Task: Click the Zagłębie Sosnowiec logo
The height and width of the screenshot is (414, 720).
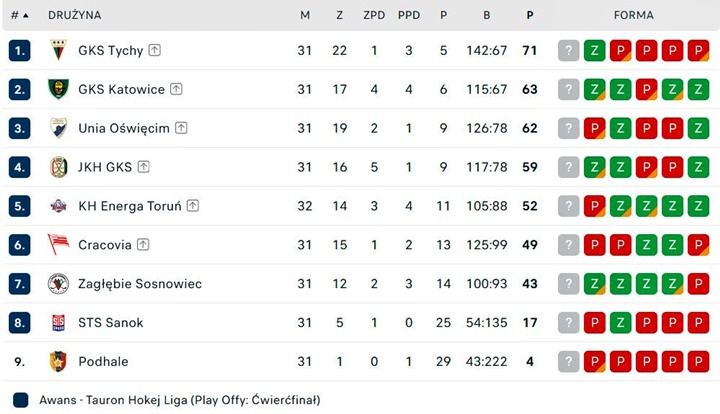Action: (x=58, y=284)
